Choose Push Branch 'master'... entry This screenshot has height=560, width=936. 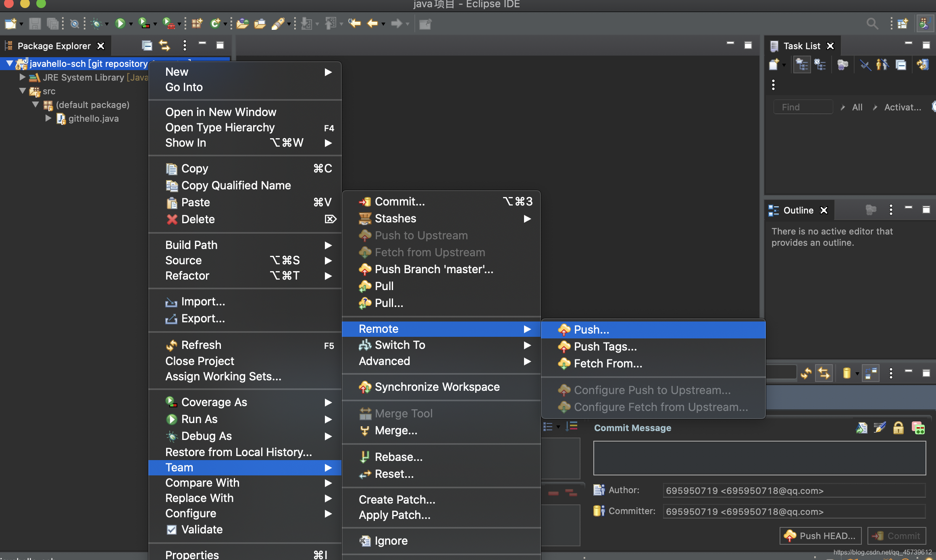pos(441,269)
